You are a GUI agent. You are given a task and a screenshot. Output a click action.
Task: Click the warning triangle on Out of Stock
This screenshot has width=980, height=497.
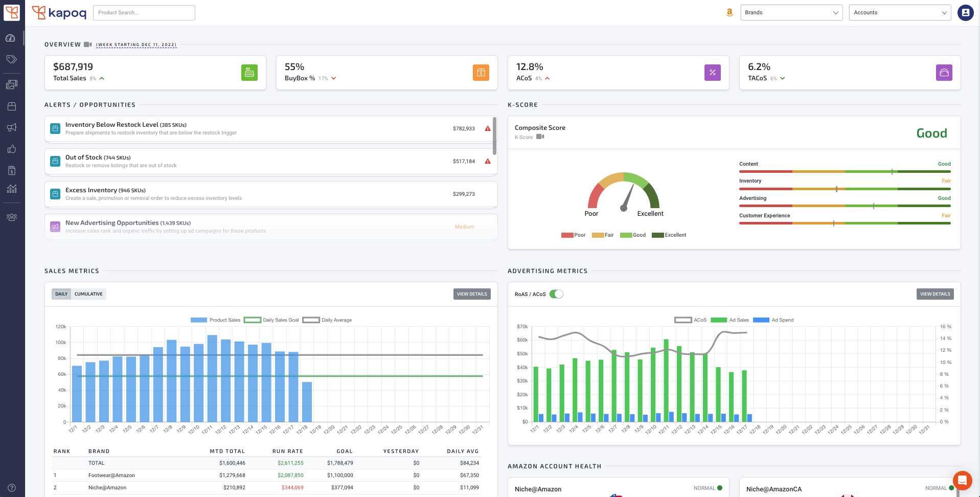click(x=488, y=162)
